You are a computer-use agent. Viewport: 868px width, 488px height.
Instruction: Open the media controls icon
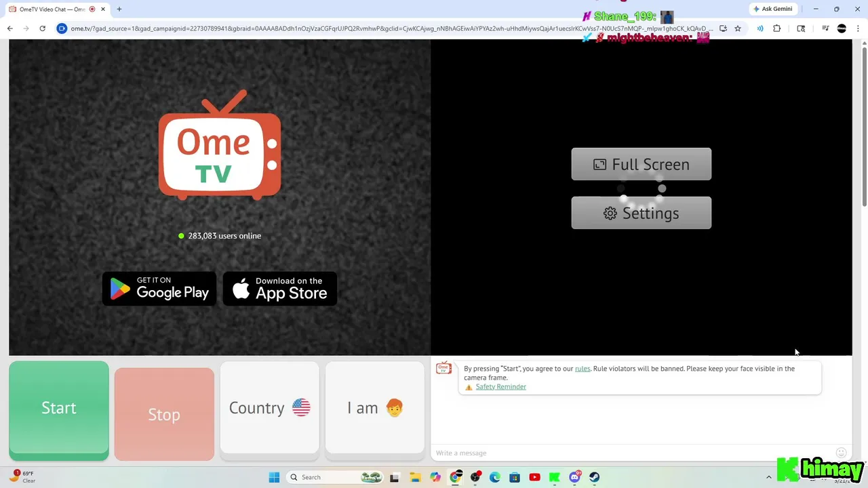tap(825, 28)
